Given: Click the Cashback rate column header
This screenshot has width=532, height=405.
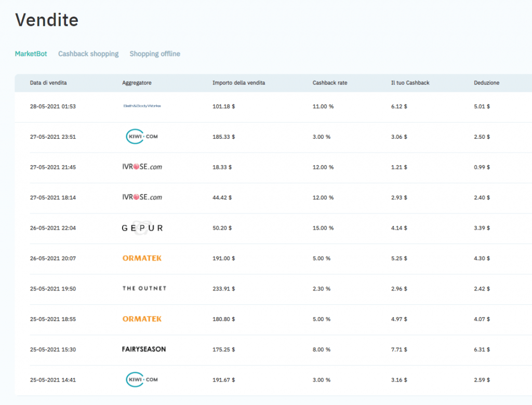Looking at the screenshot, I should click(330, 83).
